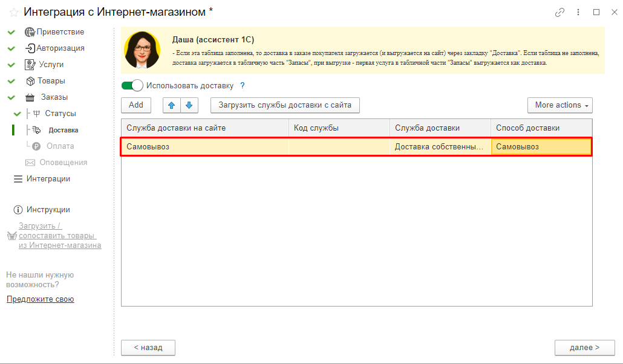Screen dimensions: 623x364
Task: Open link Загрузить / сопоставить товары из Интернет-магазина
Action: (x=60, y=236)
